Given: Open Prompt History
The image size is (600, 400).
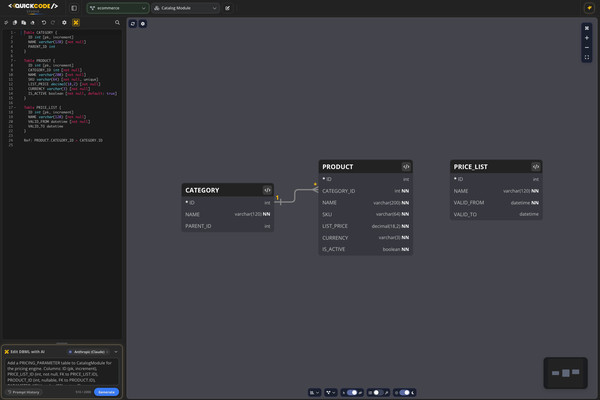Looking at the screenshot, I should click(24, 392).
